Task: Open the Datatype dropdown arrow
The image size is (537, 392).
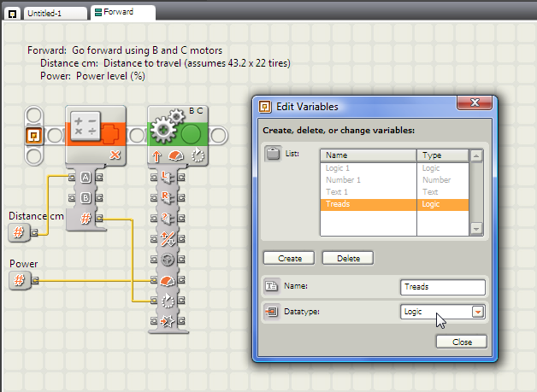Action: tap(477, 312)
